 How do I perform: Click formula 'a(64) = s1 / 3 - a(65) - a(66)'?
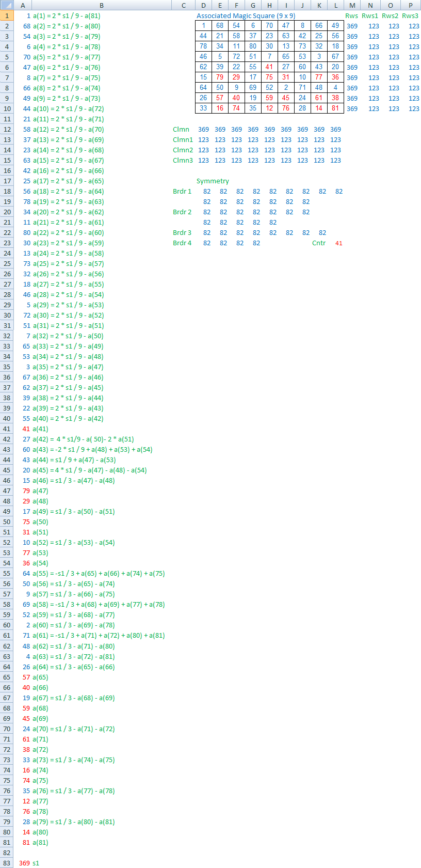pos(74,667)
